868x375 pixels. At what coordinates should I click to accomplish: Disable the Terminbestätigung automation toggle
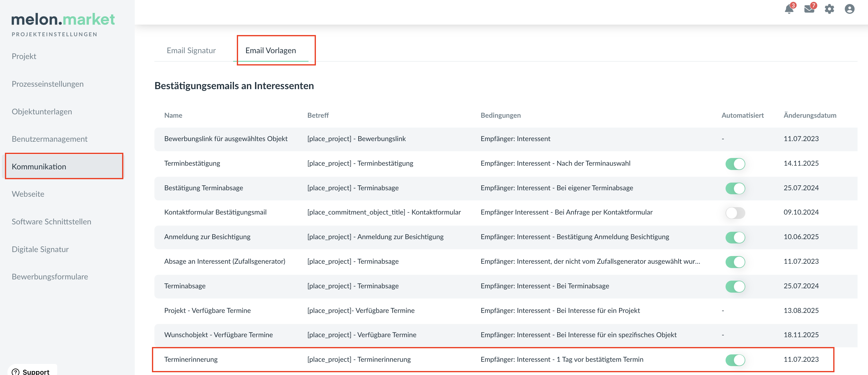(735, 164)
